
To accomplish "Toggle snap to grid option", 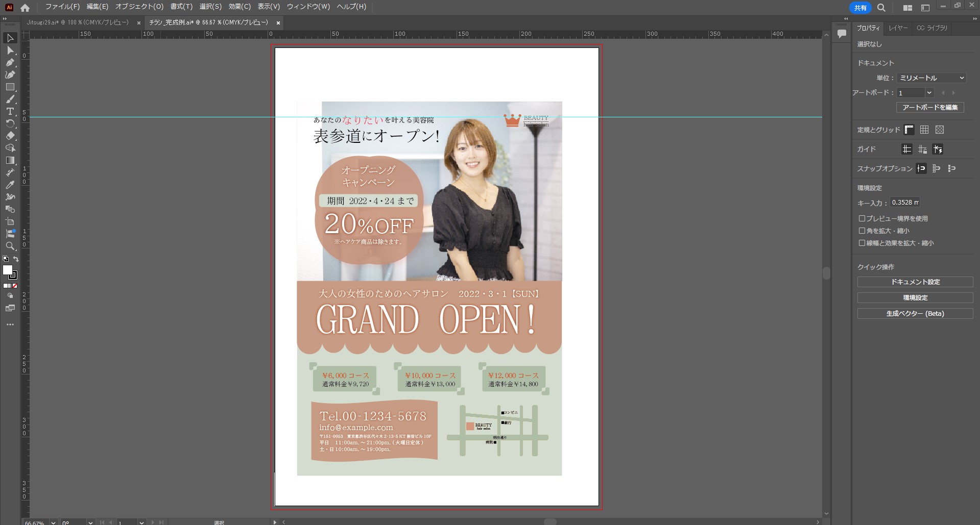I will coord(936,168).
